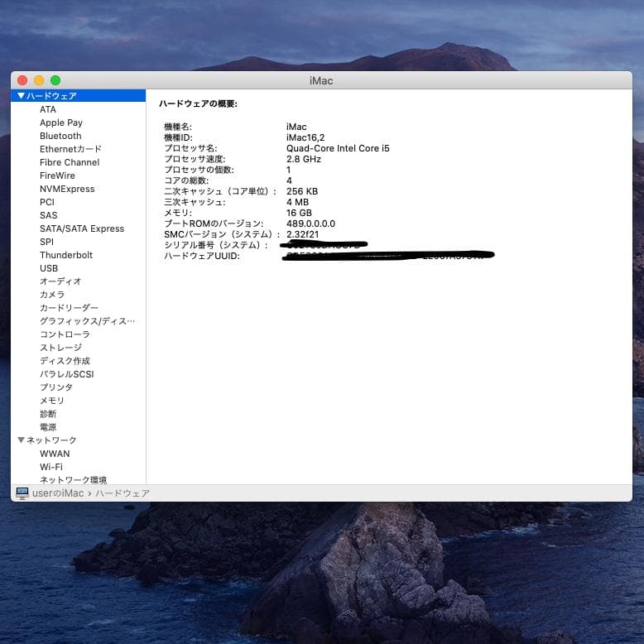Show Wi-Fi information
Image resolution: width=644 pixels, height=644 pixels.
51,467
